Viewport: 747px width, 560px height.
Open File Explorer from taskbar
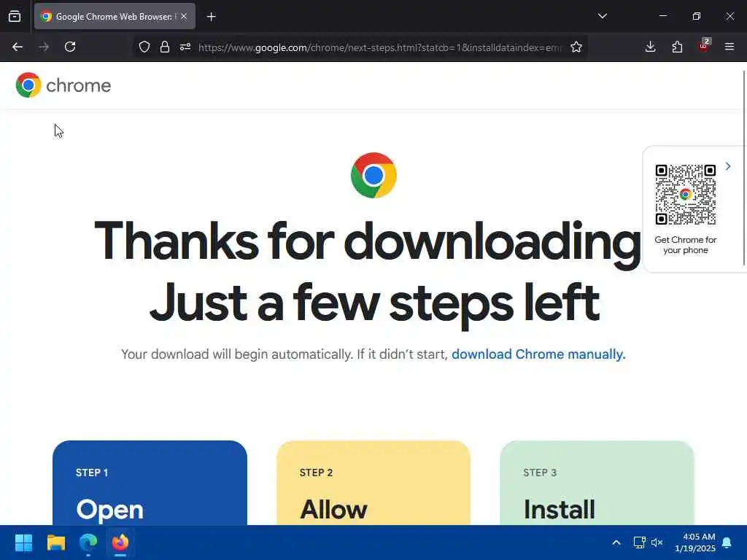pos(55,542)
